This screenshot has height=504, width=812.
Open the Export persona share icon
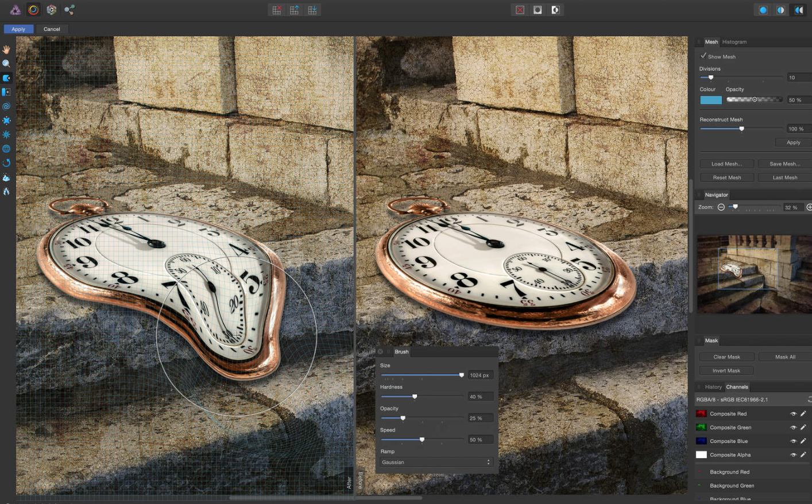coord(69,10)
